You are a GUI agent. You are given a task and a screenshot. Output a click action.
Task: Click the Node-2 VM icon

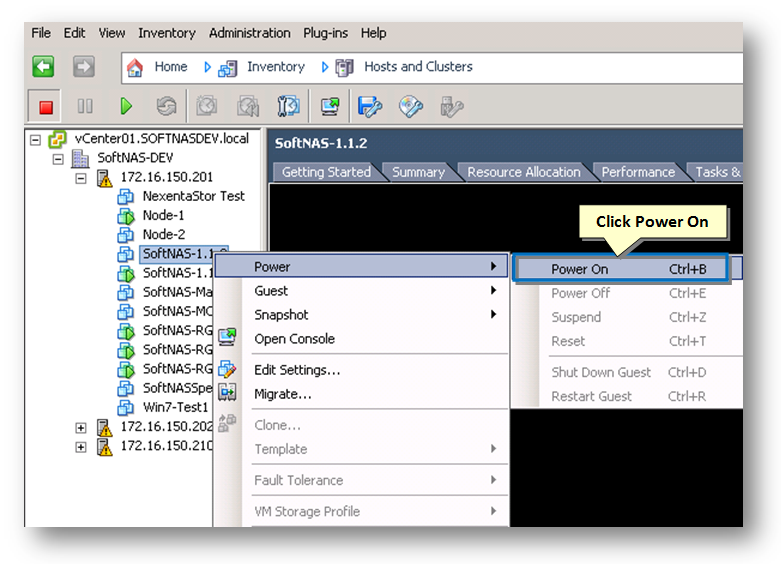pyautogui.click(x=126, y=235)
